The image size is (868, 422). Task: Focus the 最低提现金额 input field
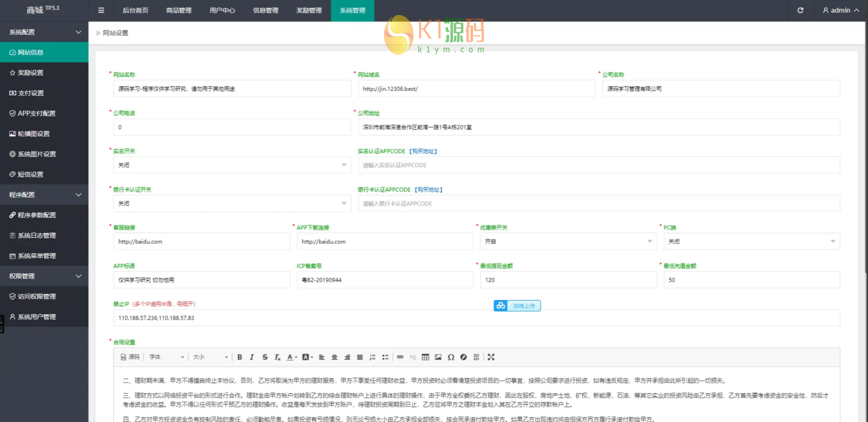click(568, 280)
